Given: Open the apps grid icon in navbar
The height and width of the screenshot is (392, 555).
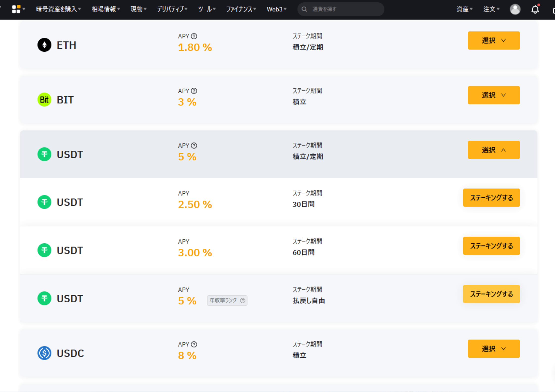Looking at the screenshot, I should [16, 9].
